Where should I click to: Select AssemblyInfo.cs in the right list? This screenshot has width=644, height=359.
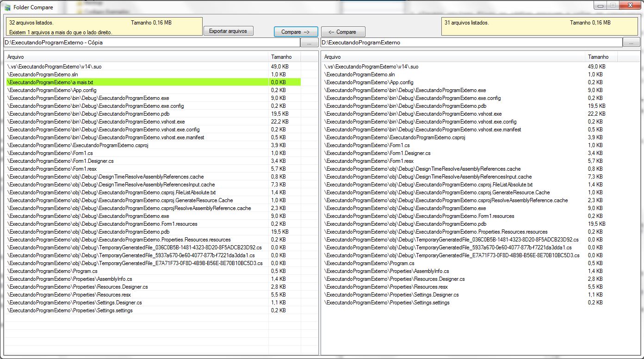point(387,271)
